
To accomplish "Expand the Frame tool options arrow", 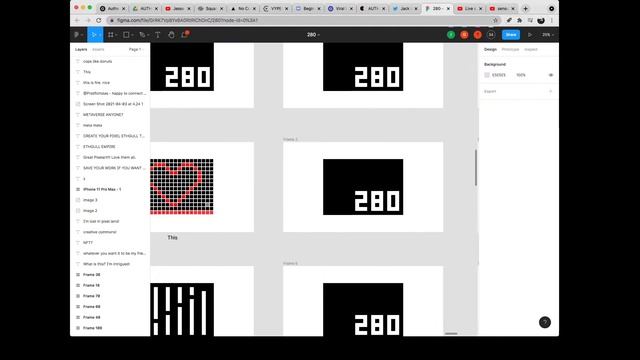I will coord(116,35).
